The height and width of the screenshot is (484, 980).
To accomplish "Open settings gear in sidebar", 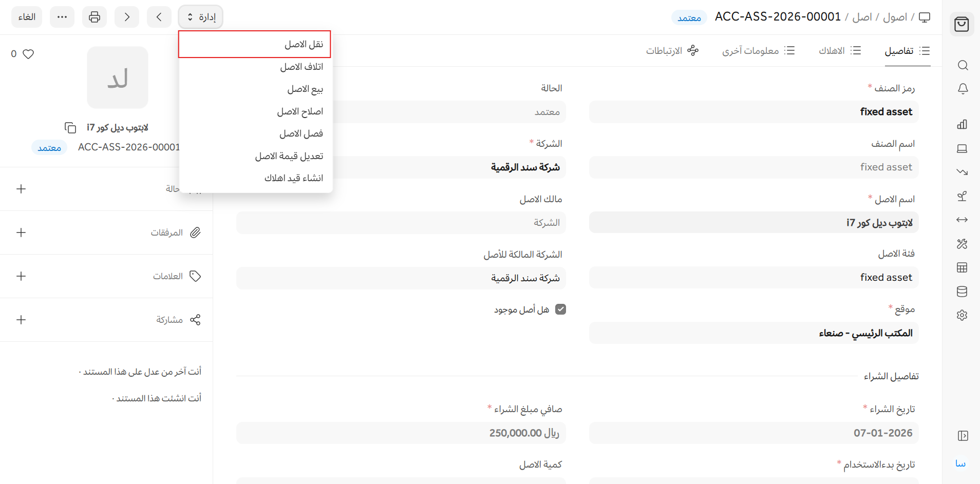I will click(x=962, y=315).
